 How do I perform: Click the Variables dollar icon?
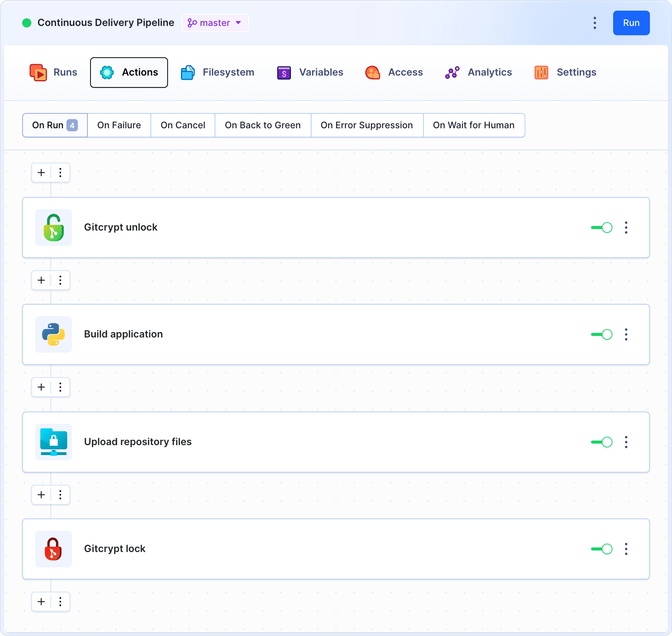284,72
